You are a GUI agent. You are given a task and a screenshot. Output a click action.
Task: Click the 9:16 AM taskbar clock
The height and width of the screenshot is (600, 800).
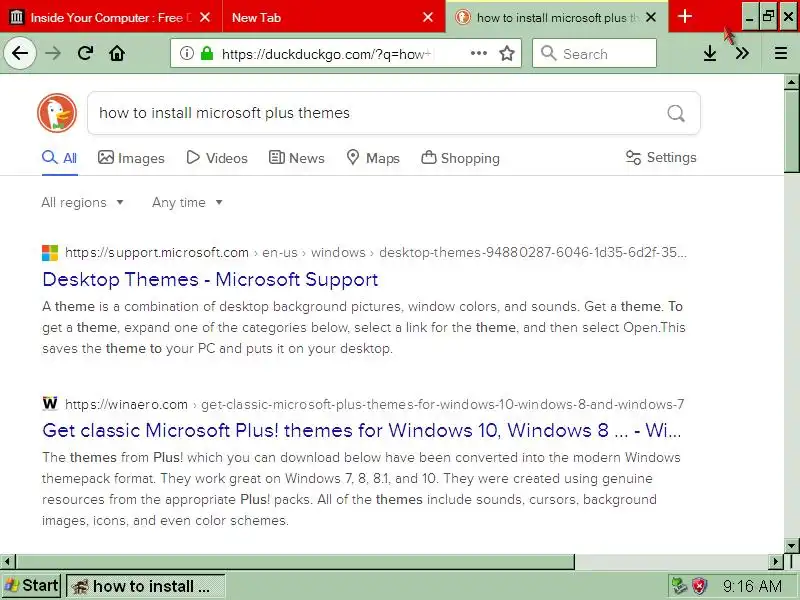coord(752,586)
